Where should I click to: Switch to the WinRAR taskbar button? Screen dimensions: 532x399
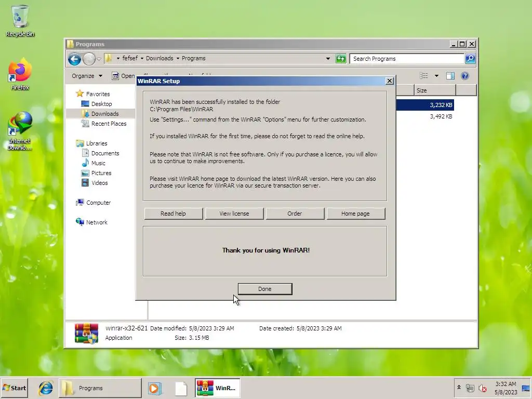(218, 388)
